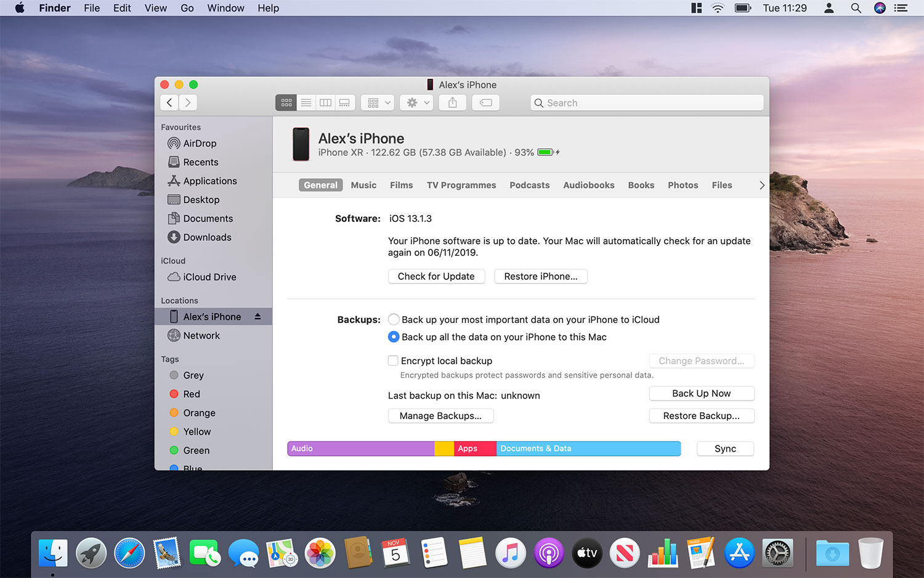
Task: Select back up to this Mac option
Action: (393, 336)
